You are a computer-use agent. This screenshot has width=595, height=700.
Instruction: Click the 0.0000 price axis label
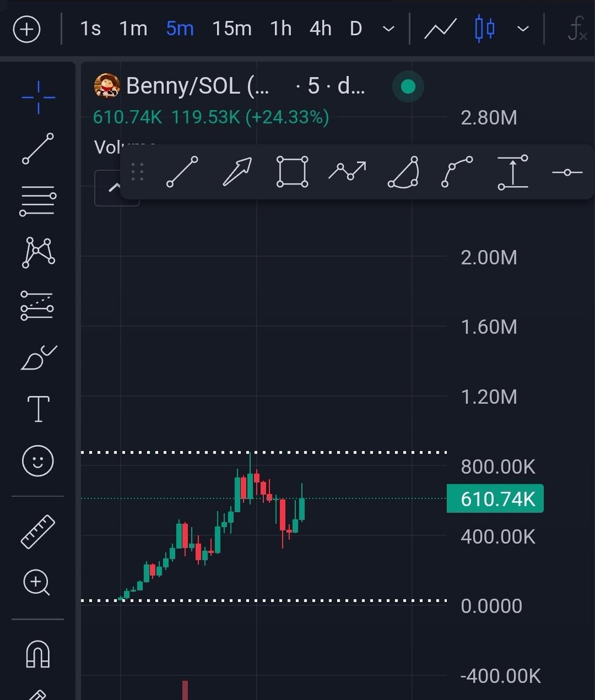(x=491, y=606)
